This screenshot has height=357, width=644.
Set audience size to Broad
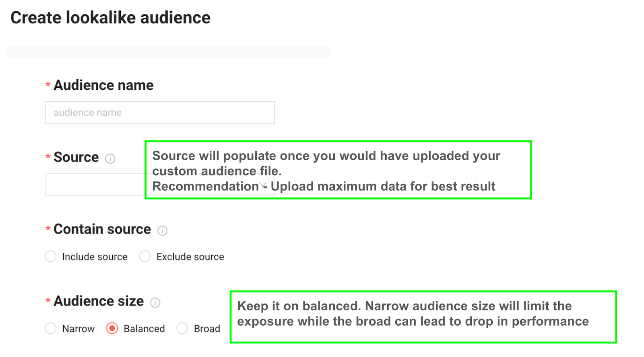[182, 328]
